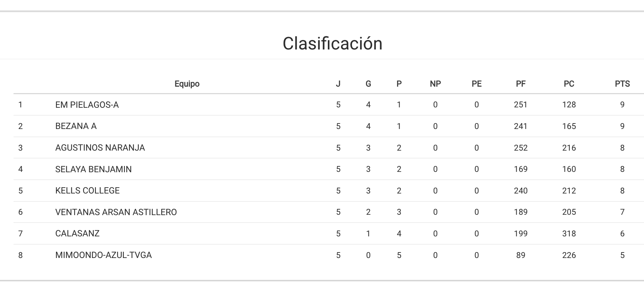Click the PE column header
The height and width of the screenshot is (295, 644).
(x=476, y=84)
